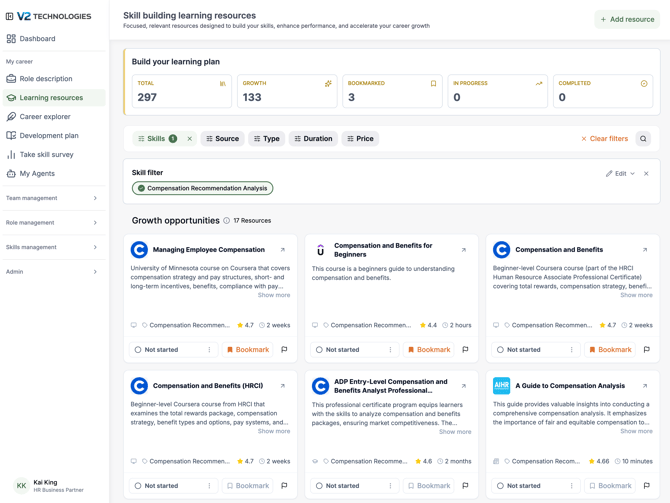Open more options for Compensation and Benefits for Beginners status
Viewport: 670px width, 503px height.
391,350
